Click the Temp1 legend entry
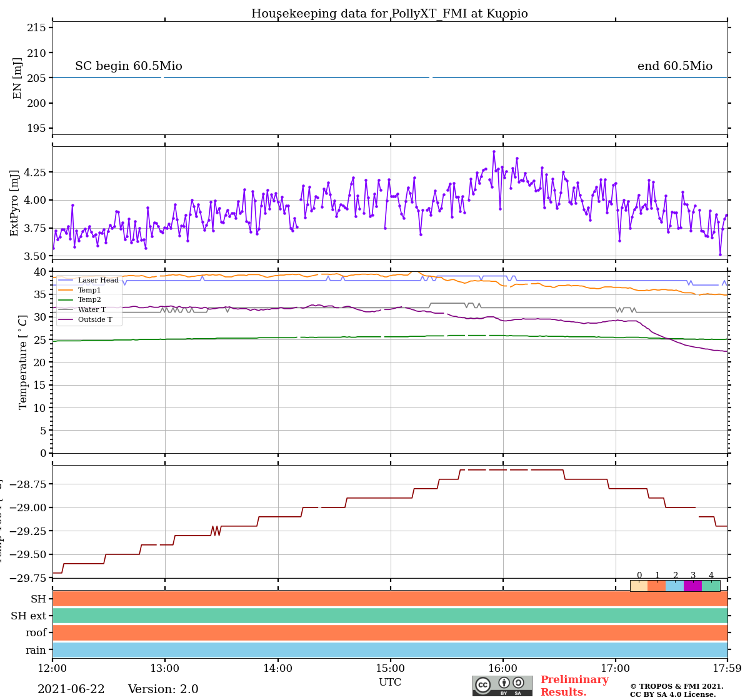Screen dimensions: 750x700 [80, 290]
